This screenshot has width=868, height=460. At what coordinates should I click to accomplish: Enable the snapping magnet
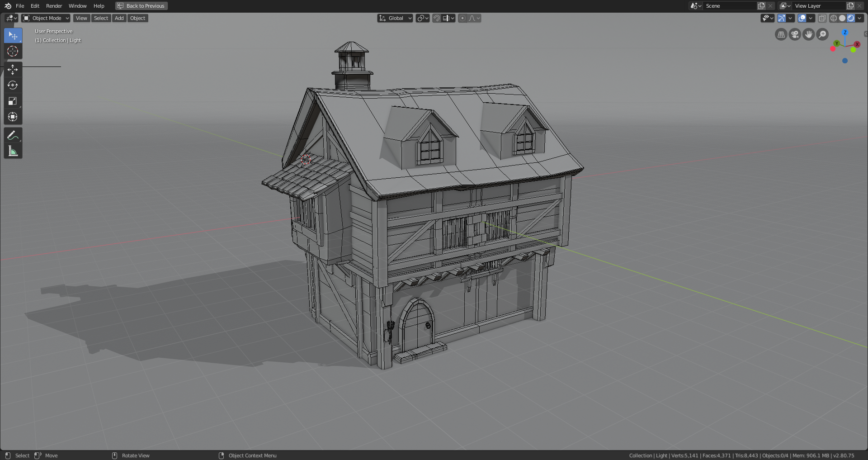coord(436,18)
